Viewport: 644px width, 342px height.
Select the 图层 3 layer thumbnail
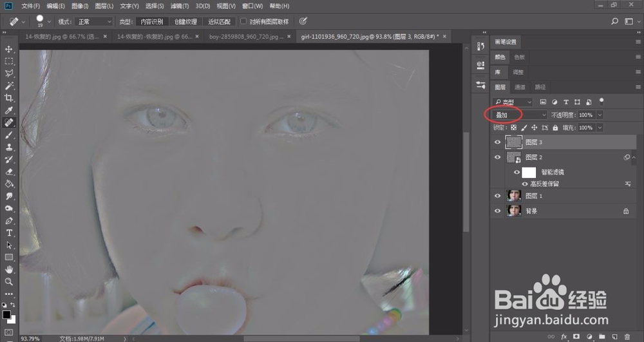point(514,142)
